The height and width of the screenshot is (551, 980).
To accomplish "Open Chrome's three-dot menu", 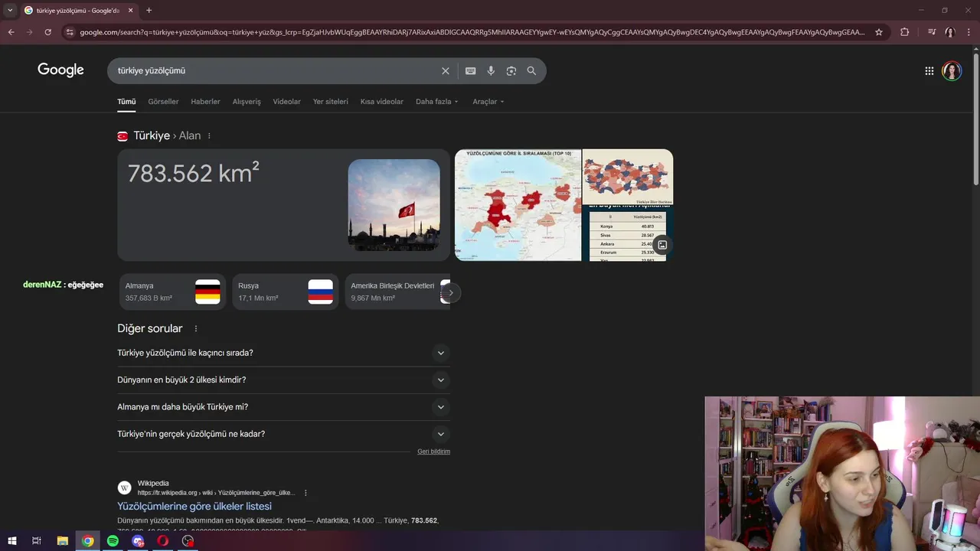I will [970, 32].
